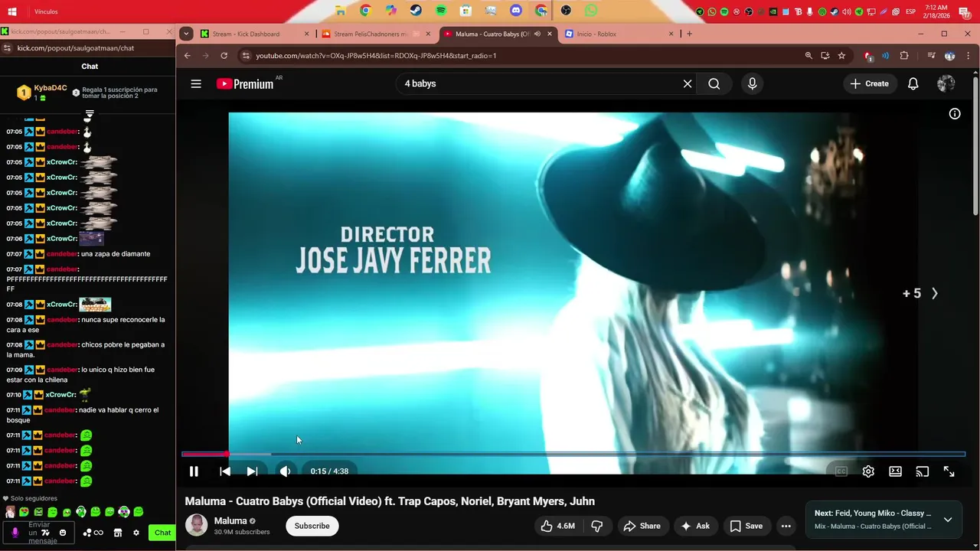
Task: Switch to the Stream - Kick Dashboard tab
Action: (255, 34)
